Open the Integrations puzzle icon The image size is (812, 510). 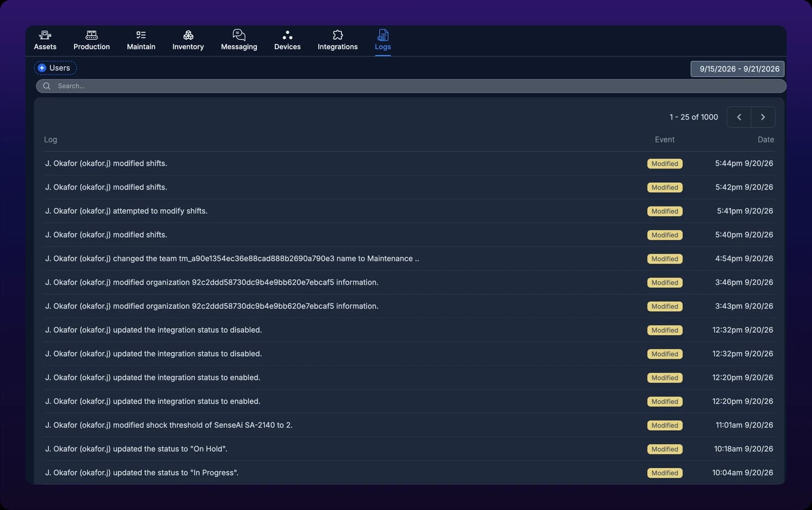(x=337, y=35)
